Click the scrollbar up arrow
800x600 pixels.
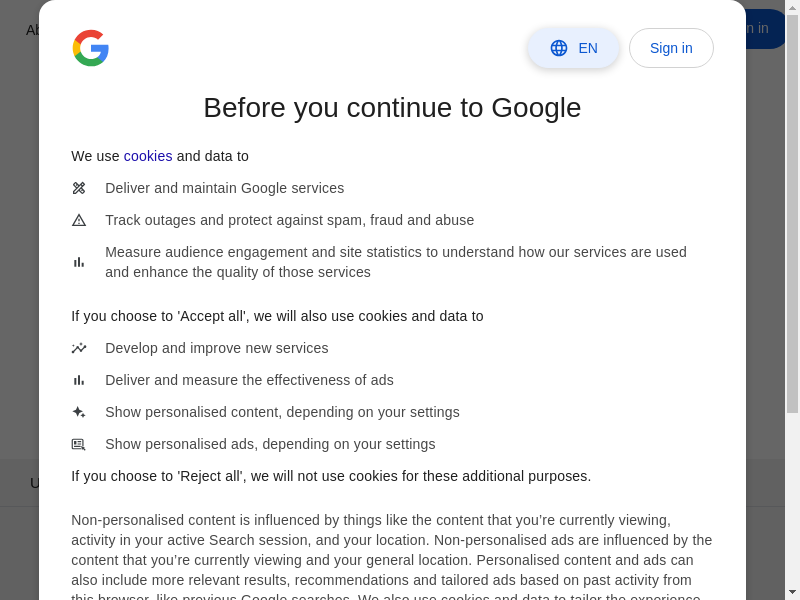pos(792,7)
